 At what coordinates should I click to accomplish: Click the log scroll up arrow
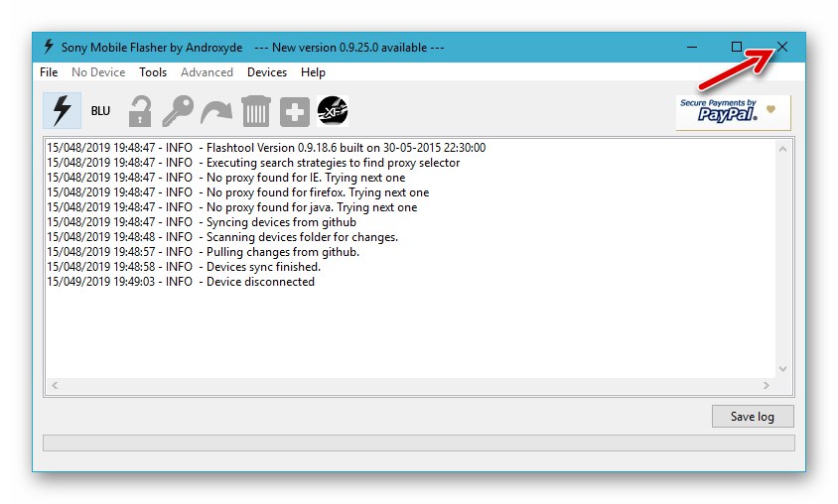[x=783, y=150]
